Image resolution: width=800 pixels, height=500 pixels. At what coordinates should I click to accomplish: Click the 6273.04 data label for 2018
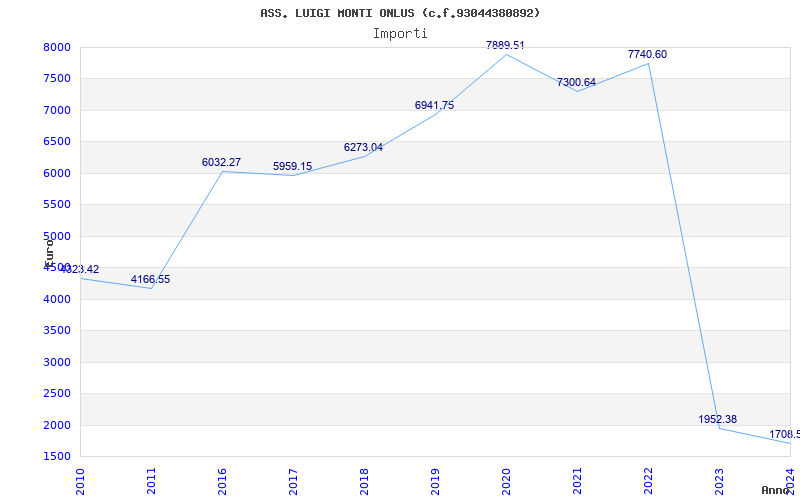point(363,147)
